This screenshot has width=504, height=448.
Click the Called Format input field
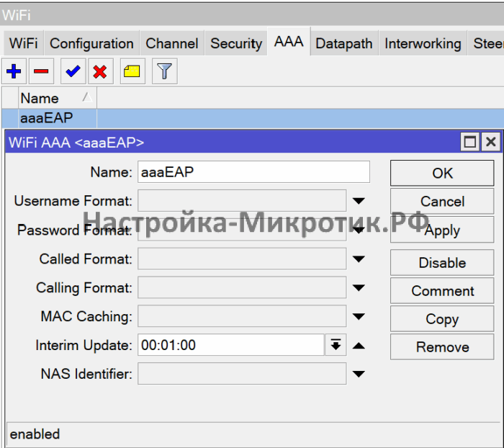[x=242, y=259]
